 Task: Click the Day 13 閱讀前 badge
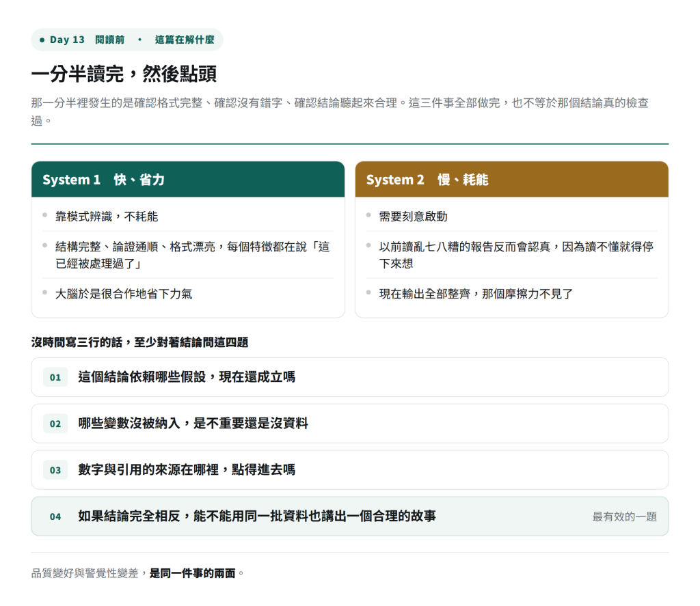point(126,40)
